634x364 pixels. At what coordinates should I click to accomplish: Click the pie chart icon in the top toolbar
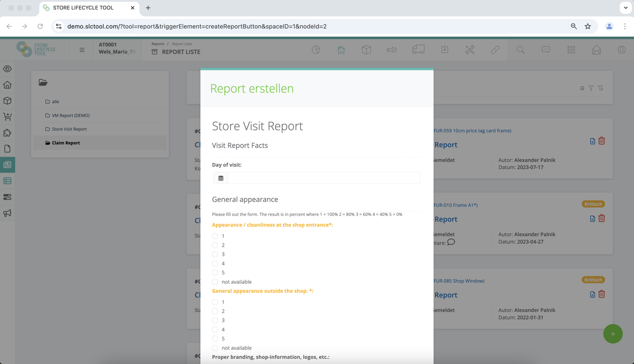click(316, 50)
